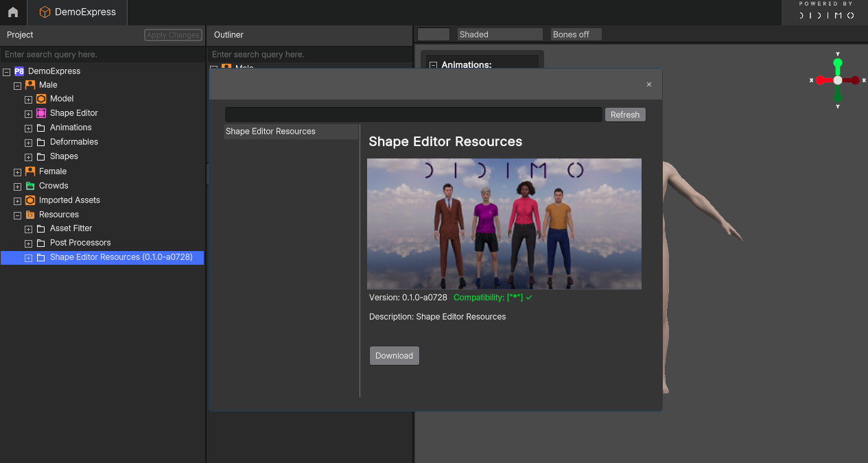Image resolution: width=868 pixels, height=463 pixels.
Task: Click the green Crowds icon
Action: (x=30, y=186)
